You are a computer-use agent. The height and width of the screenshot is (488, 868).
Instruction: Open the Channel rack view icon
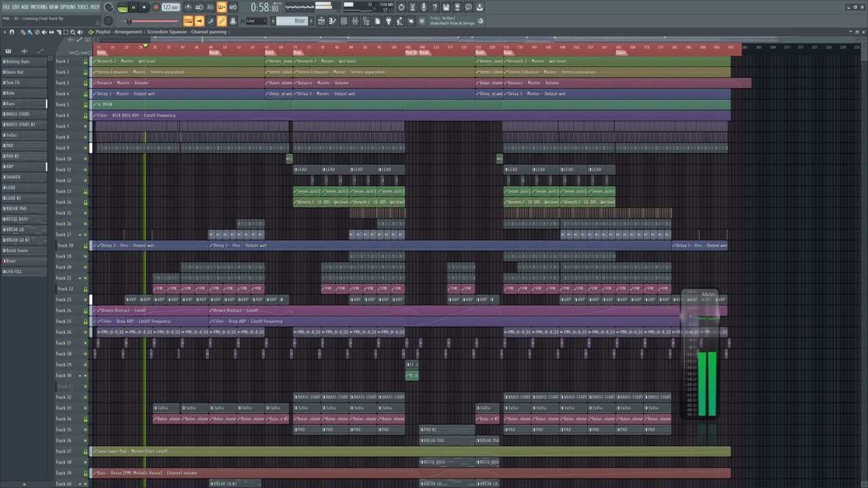point(344,21)
